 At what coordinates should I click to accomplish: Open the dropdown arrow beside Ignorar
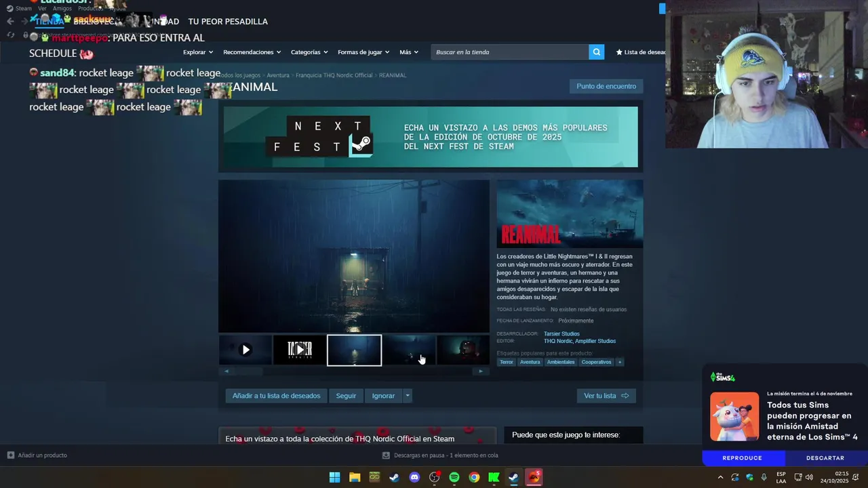click(x=407, y=396)
